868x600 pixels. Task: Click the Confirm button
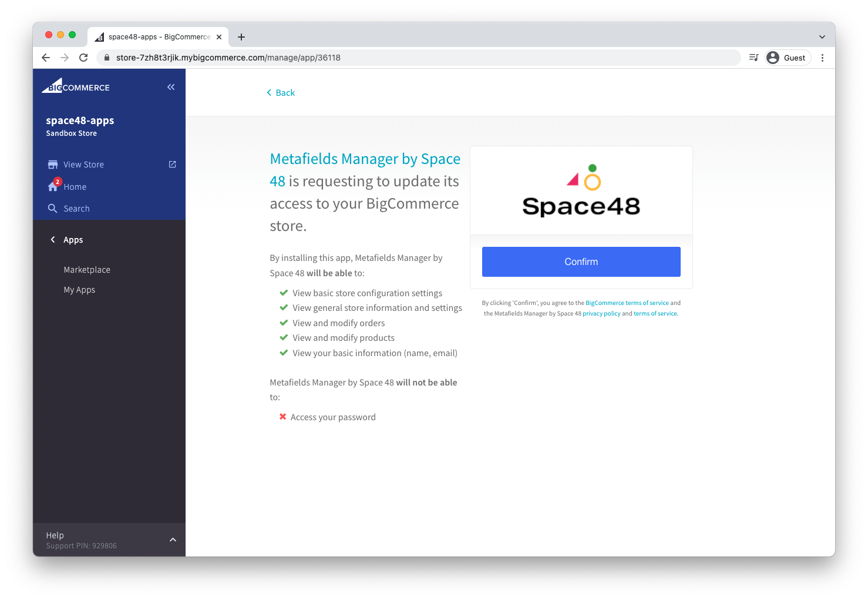tap(581, 262)
